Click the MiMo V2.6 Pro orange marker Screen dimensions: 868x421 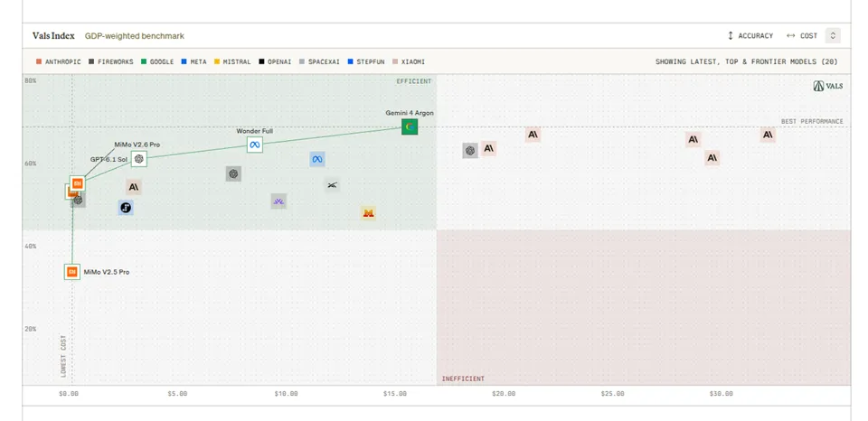click(x=78, y=183)
